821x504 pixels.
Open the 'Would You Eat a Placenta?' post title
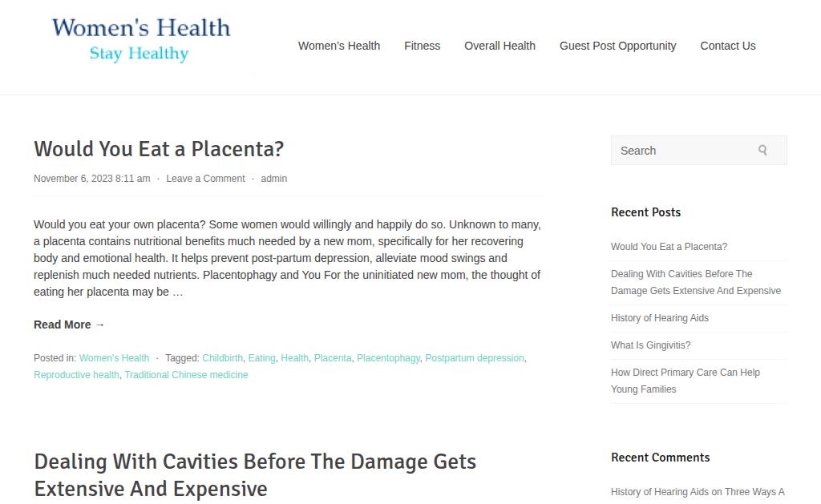coord(159,149)
